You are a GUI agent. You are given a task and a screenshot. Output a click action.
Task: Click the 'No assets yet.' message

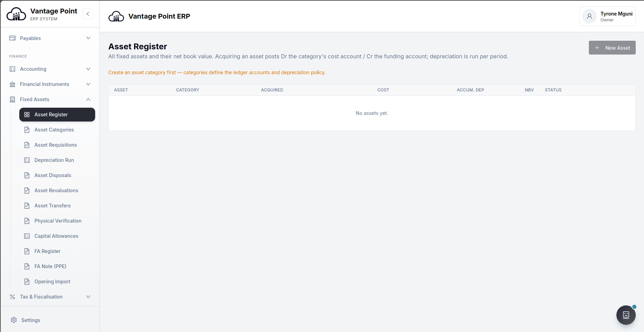tap(372, 113)
